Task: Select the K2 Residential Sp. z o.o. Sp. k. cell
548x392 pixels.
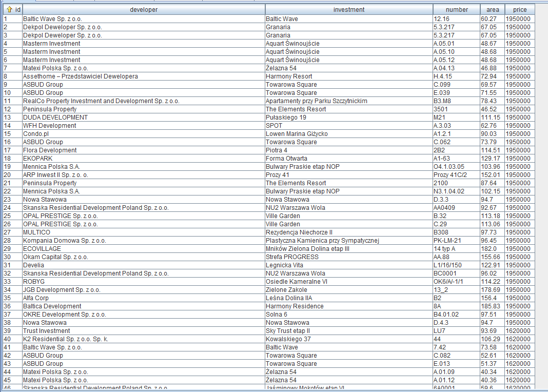Action: click(x=65, y=339)
